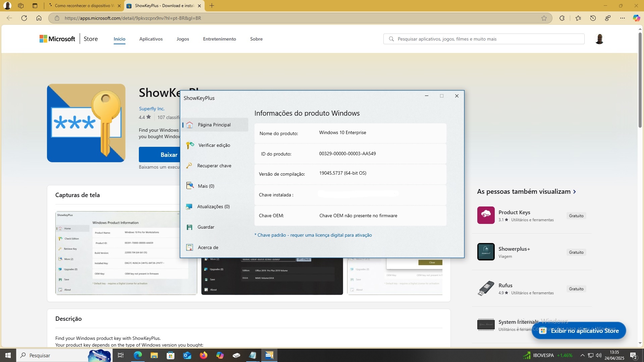Image resolution: width=644 pixels, height=362 pixels.
Task: Open Recuperar chave in ShowKeyPlus
Action: pyautogui.click(x=215, y=166)
